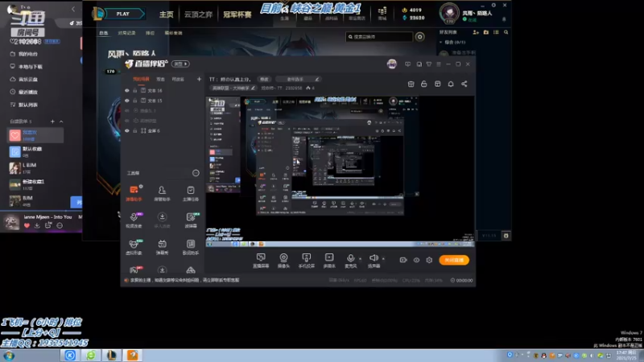Open 对局记录 profile sub-tab
Screen dimensions: 644x362
click(126, 33)
